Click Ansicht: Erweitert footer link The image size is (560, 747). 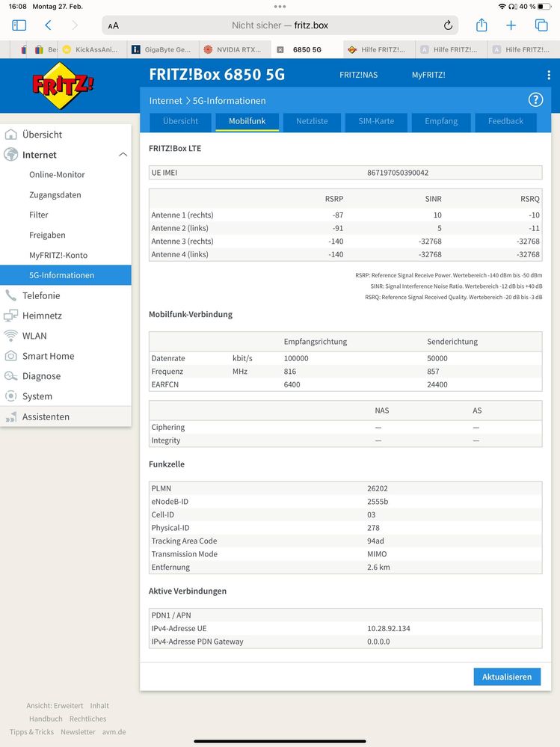pos(55,706)
